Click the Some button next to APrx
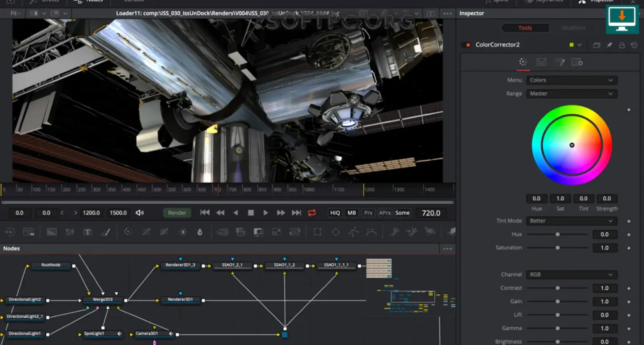644x345 pixels. (x=402, y=213)
